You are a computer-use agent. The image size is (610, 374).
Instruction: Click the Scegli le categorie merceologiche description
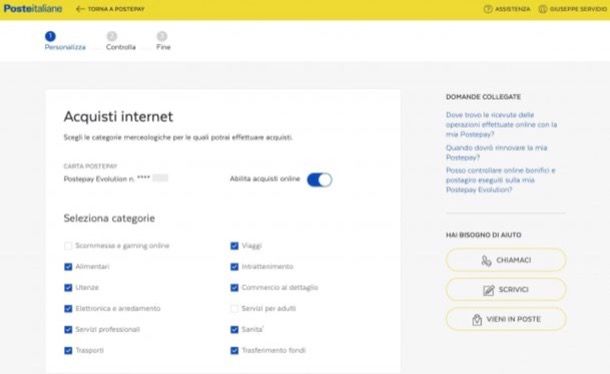tap(178, 137)
